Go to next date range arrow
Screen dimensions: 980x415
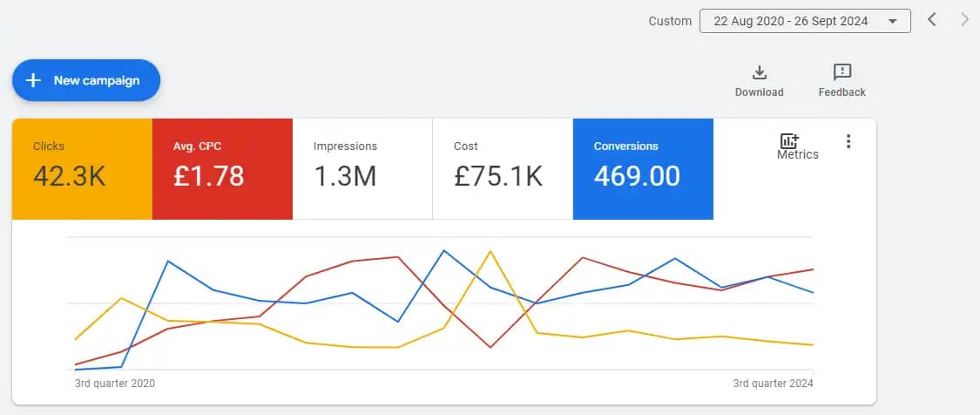click(x=965, y=20)
